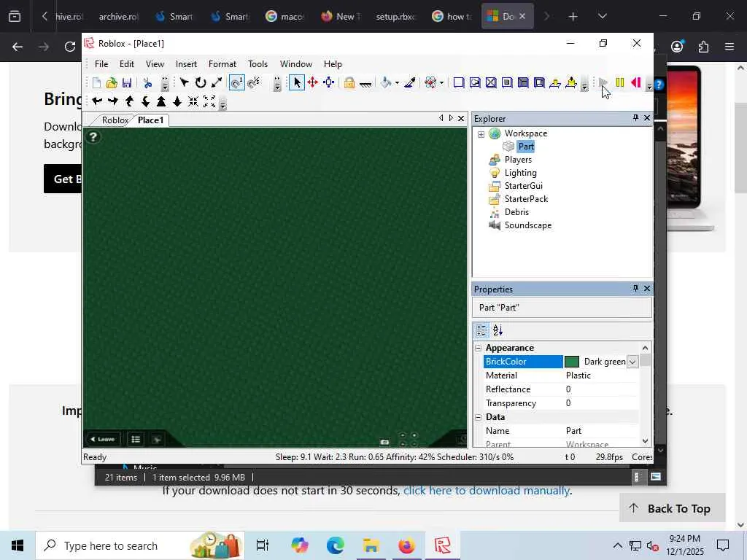Click the Open folder toolbar icon
The image size is (747, 560).
[x=112, y=83]
